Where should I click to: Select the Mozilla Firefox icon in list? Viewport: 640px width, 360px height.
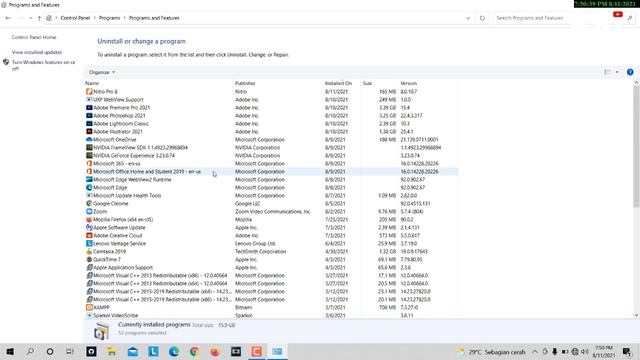[x=89, y=219]
